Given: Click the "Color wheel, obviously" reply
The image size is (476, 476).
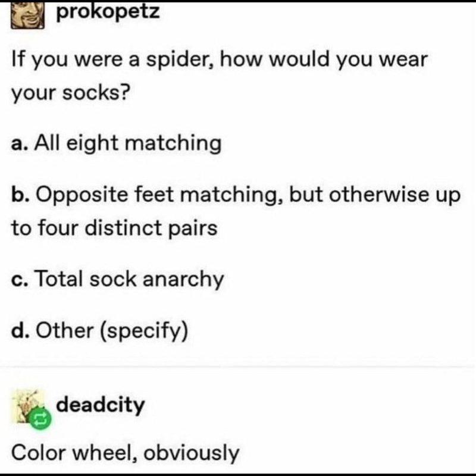Looking at the screenshot, I should tap(126, 453).
